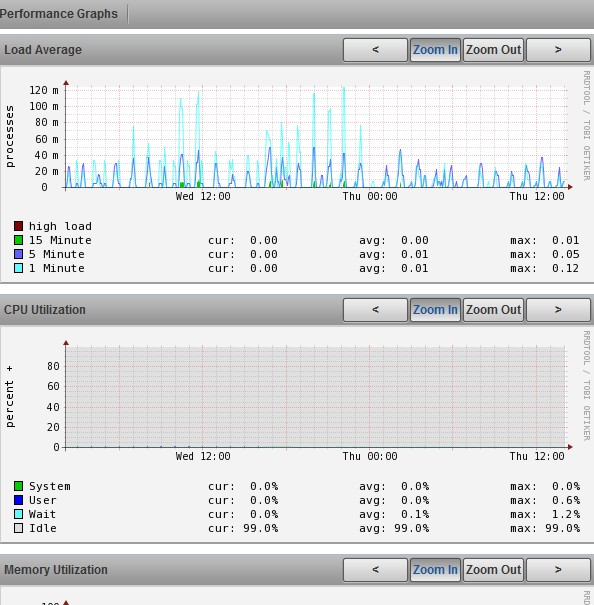Click the 'Wait' legend label
Viewport: 594px width, 605px height.
[x=42, y=514]
